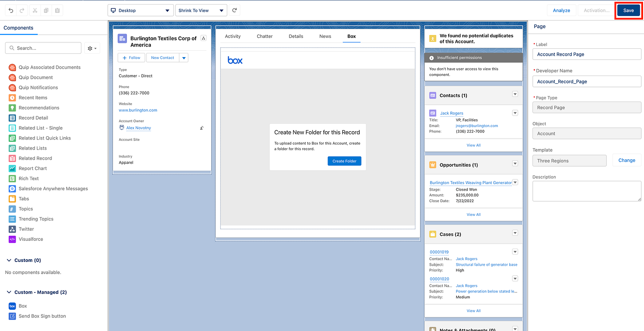Open the Contacts related list menu arrow
The width and height of the screenshot is (644, 331).
(x=515, y=94)
